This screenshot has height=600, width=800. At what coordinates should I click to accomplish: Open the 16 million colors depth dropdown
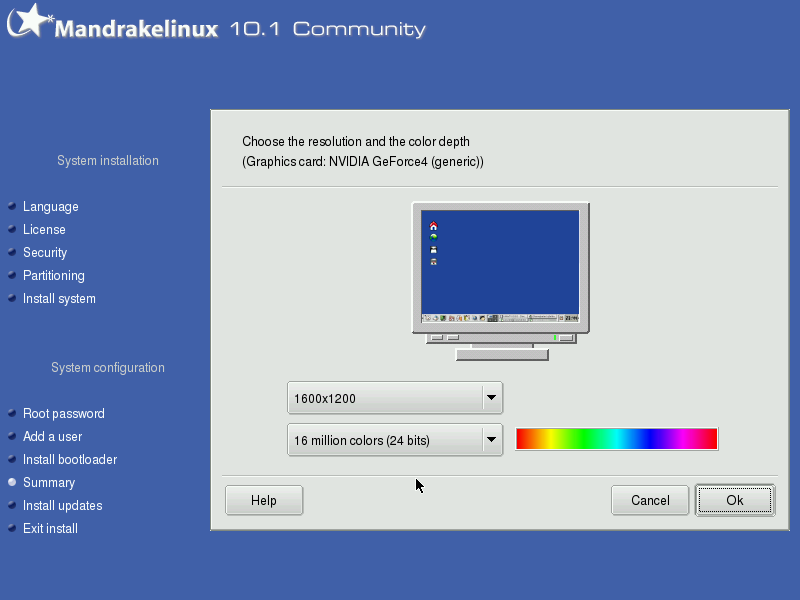tap(395, 440)
